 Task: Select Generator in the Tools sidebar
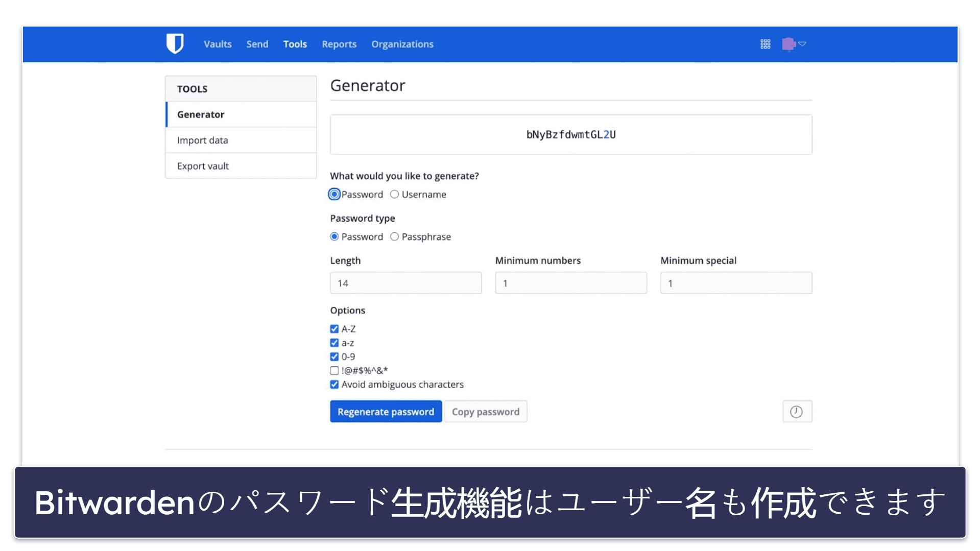pyautogui.click(x=241, y=114)
